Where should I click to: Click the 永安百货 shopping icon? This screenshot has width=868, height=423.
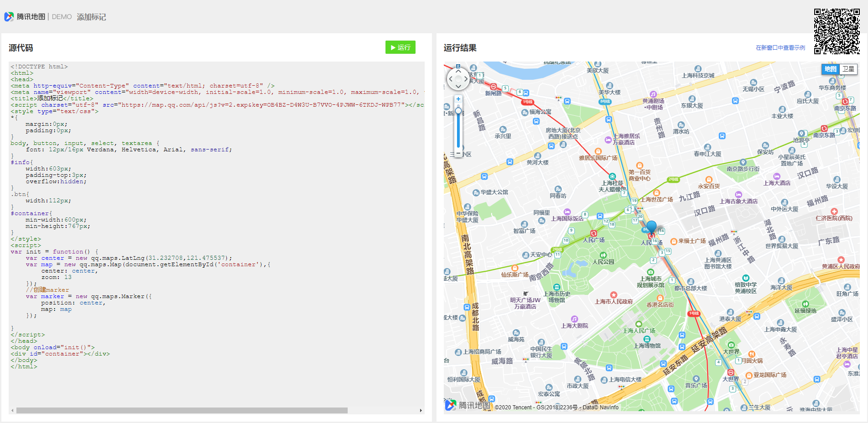point(709,180)
